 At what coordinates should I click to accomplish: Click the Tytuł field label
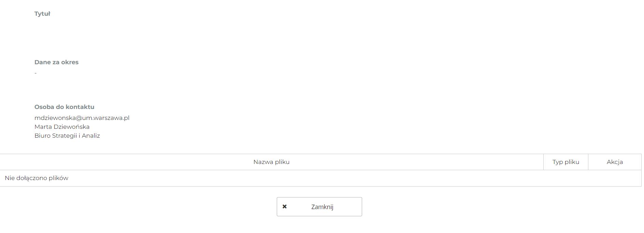[x=42, y=14]
